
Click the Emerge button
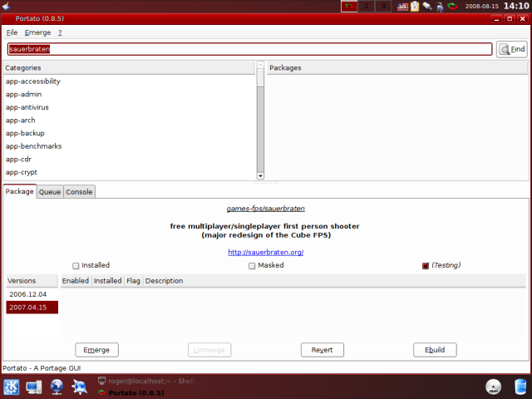pos(96,350)
